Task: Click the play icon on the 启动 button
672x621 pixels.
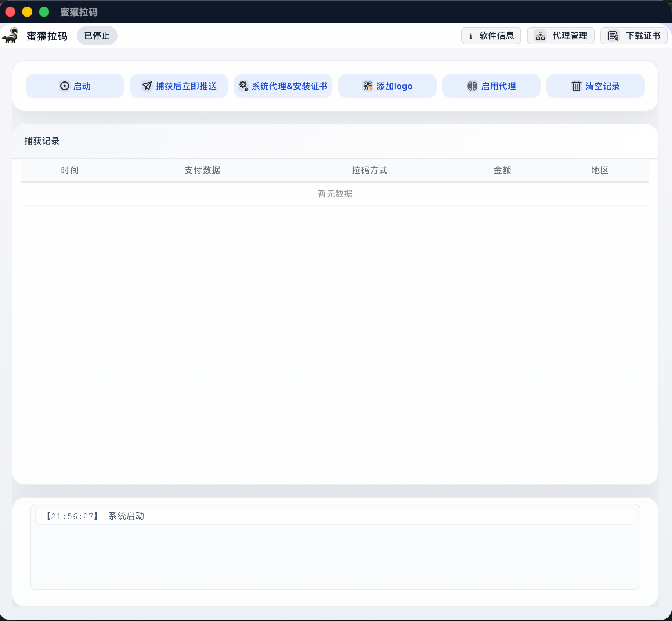Action: point(64,86)
